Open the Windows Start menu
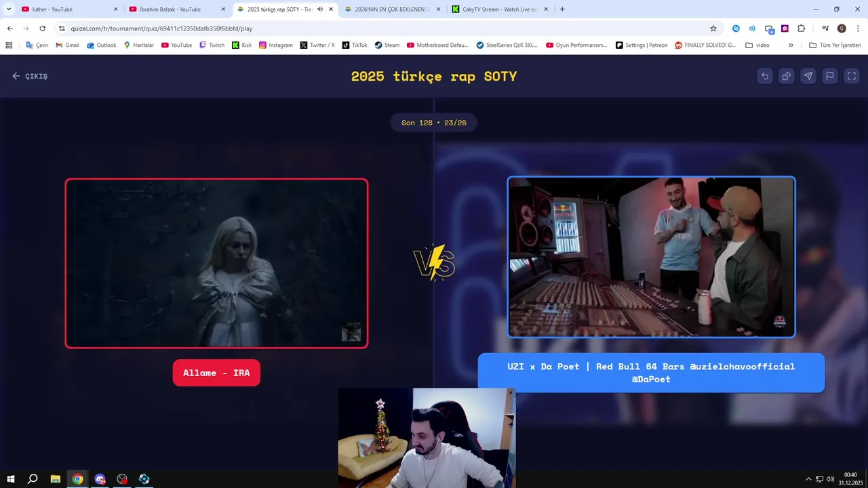This screenshot has height=488, width=868. coord(11,479)
